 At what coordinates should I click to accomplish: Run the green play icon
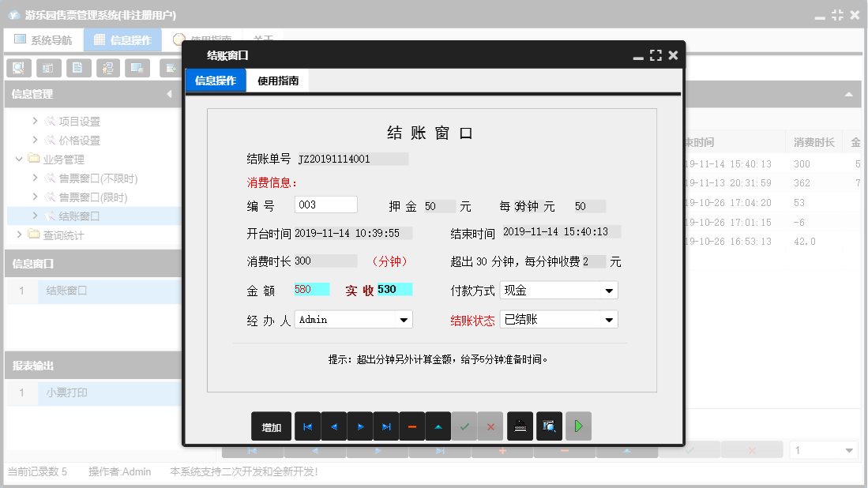(x=578, y=426)
